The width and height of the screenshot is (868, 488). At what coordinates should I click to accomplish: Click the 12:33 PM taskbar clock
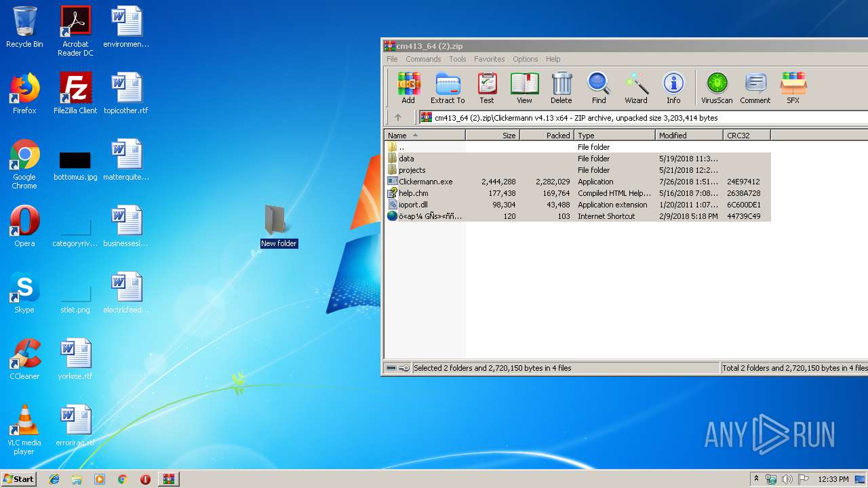click(x=833, y=479)
